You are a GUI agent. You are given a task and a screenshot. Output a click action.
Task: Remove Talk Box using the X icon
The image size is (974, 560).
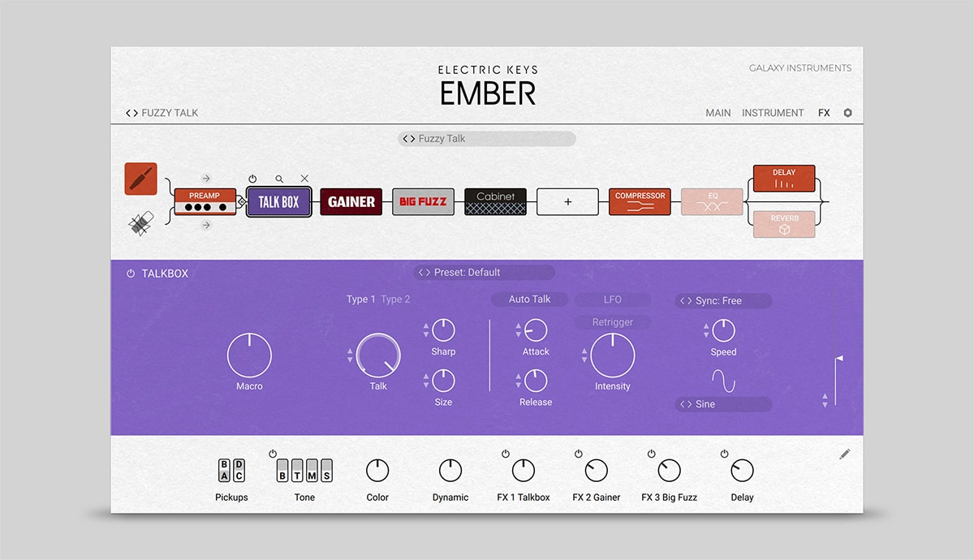coord(304,179)
